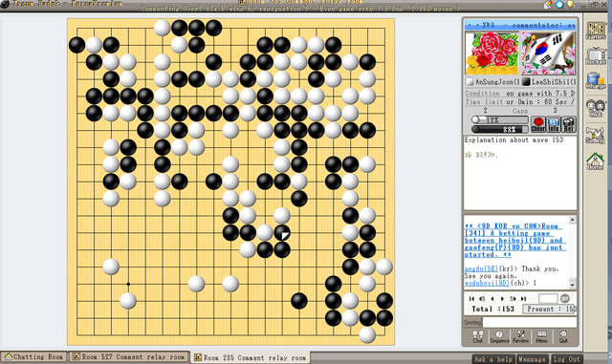The width and height of the screenshot is (612, 364).
Task: Open the Lecture TV sidebar icon
Action: pyautogui.click(x=596, y=55)
